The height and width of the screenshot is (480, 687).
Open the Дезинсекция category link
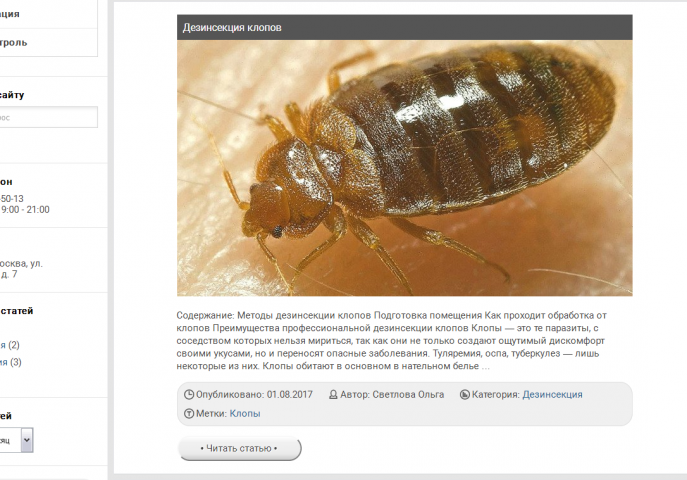pyautogui.click(x=552, y=395)
